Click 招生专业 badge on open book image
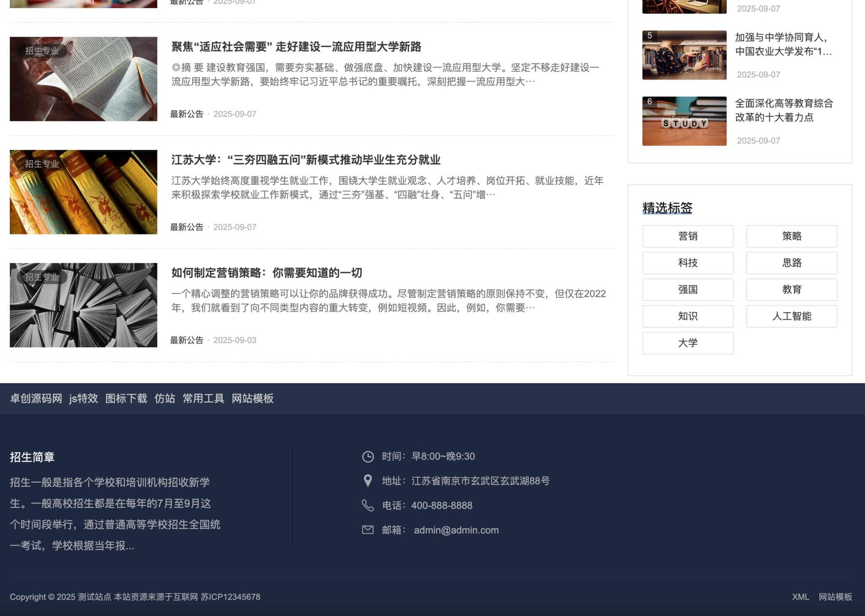865x616 pixels. click(41, 51)
